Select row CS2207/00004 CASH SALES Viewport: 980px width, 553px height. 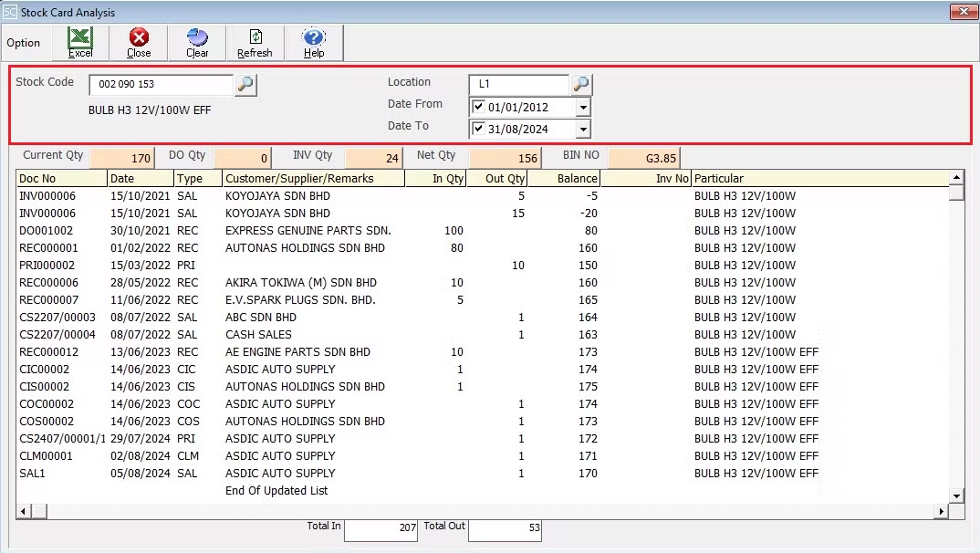483,335
